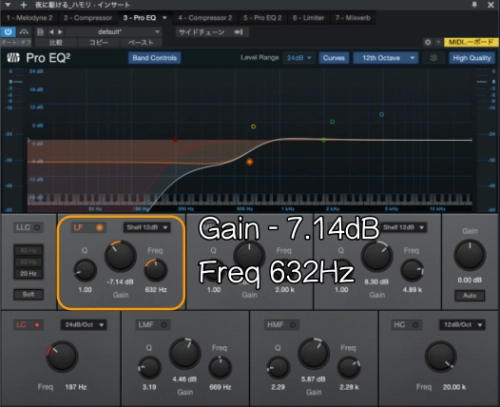Open the 12th Octave spectrum dropdown
The image size is (500, 407).
click(x=385, y=58)
